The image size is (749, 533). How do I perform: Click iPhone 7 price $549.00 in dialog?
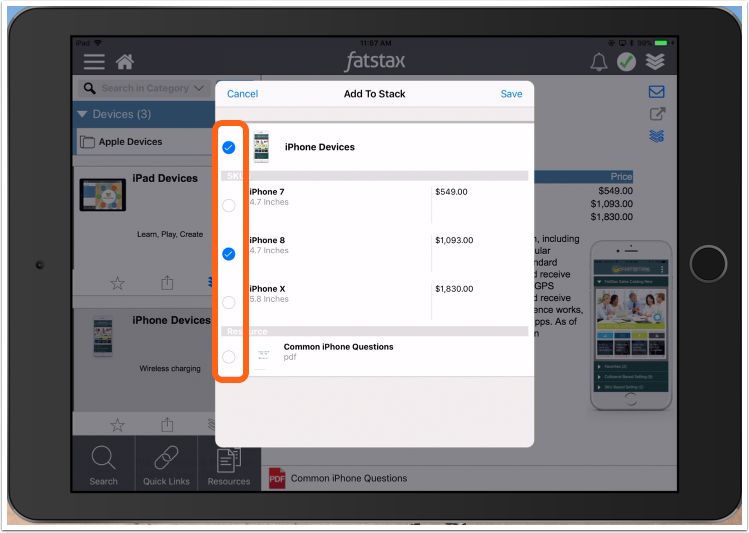pos(451,192)
